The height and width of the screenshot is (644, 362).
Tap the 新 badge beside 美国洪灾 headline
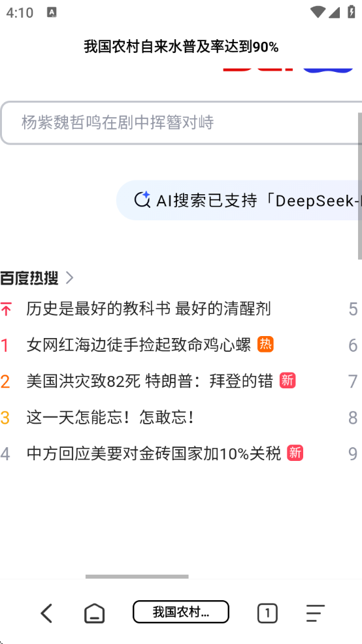click(288, 381)
